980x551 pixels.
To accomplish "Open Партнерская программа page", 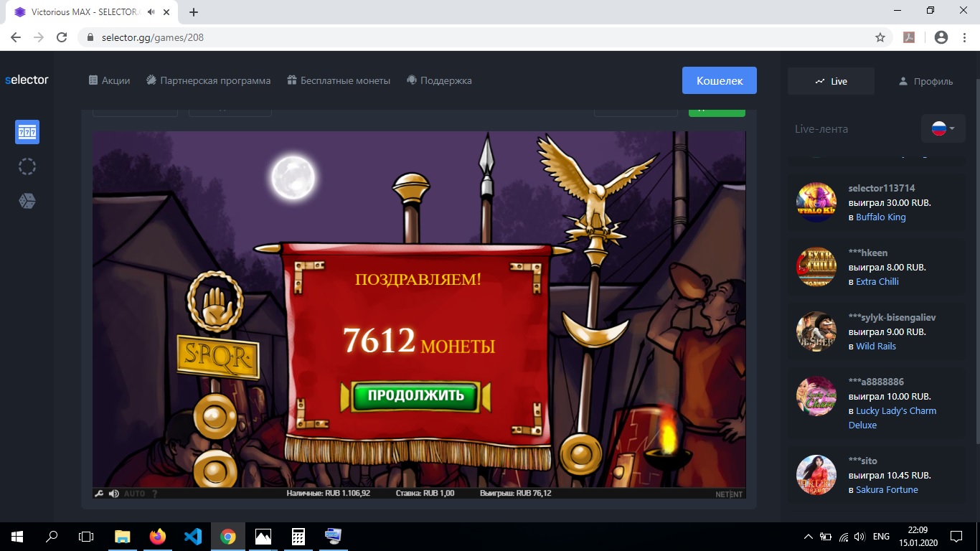I will (208, 80).
